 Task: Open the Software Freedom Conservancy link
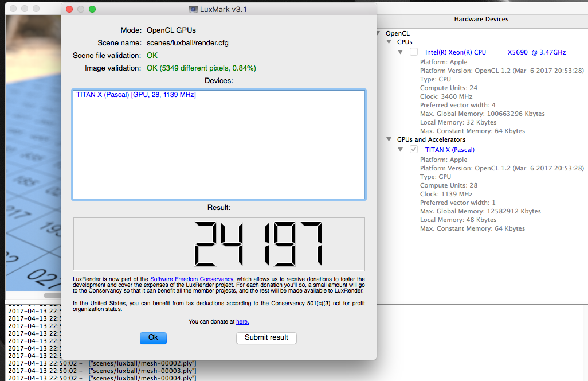click(191, 279)
